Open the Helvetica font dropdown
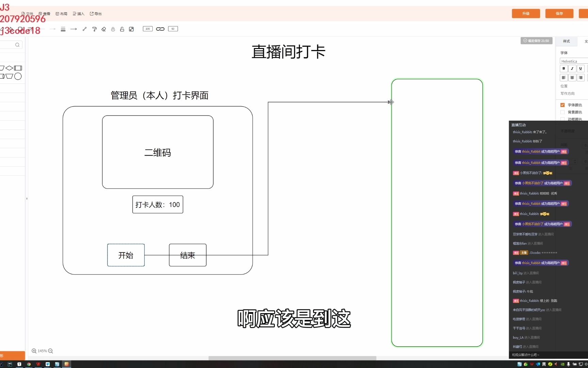Image resolution: width=588 pixels, height=368 pixels. (574, 61)
